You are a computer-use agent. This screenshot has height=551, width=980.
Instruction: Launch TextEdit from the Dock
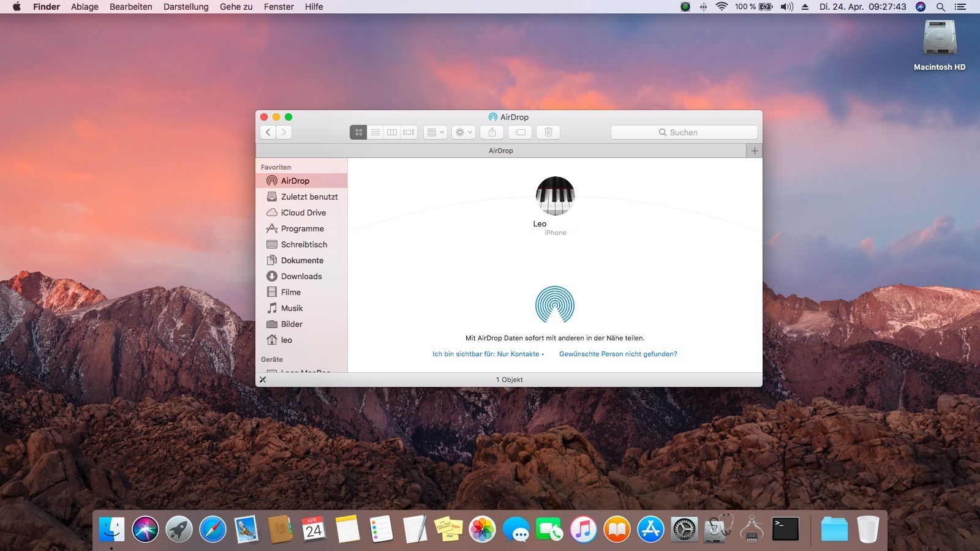click(415, 529)
